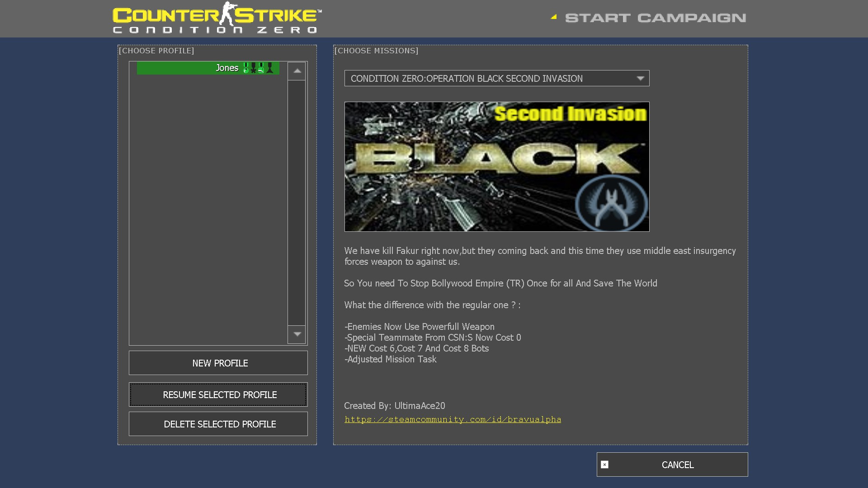Click the dark cross-shaped medal beside Jones
The height and width of the screenshot is (488, 868).
click(x=254, y=68)
